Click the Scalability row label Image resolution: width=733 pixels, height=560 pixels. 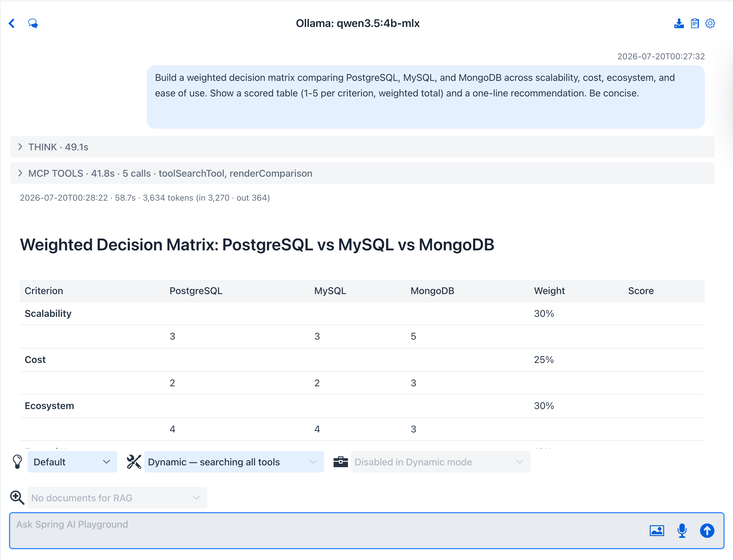click(x=48, y=313)
